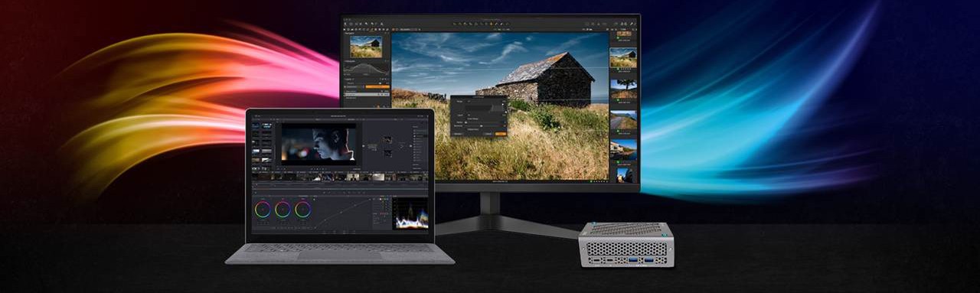Click the green color tag under top filmstrip thumbnail

619,70
